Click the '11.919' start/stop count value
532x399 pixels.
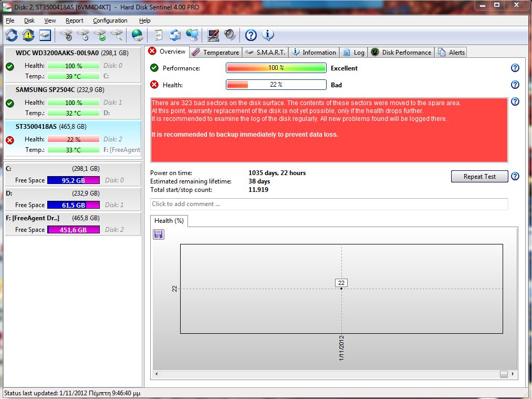pyautogui.click(x=258, y=190)
